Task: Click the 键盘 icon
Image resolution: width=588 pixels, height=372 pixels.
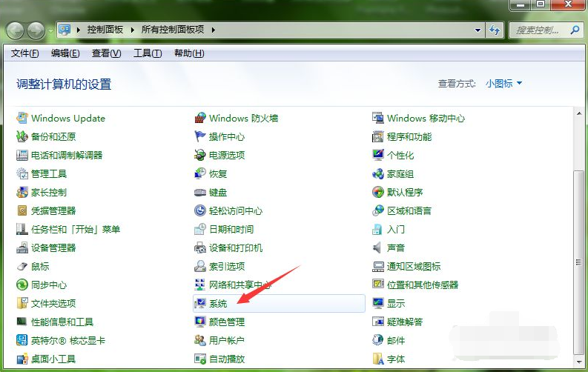Action: pos(200,192)
